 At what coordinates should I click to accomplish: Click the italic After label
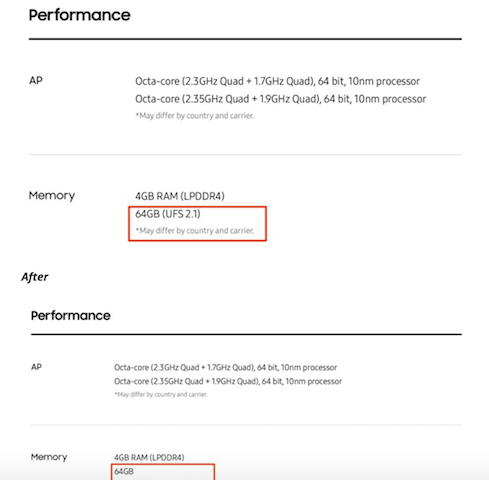click(35, 277)
